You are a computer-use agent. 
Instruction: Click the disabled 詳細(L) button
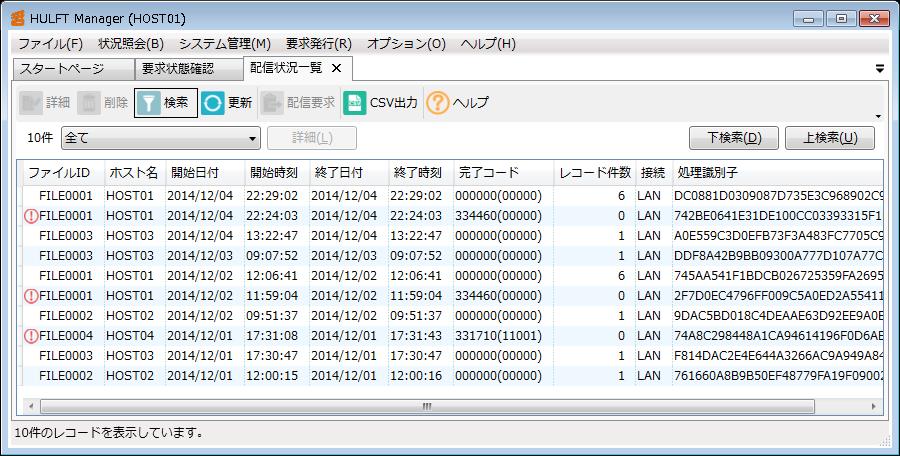click(x=312, y=138)
